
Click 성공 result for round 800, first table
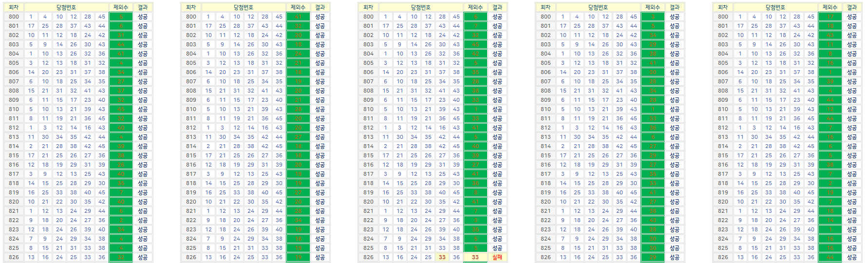[x=142, y=17]
